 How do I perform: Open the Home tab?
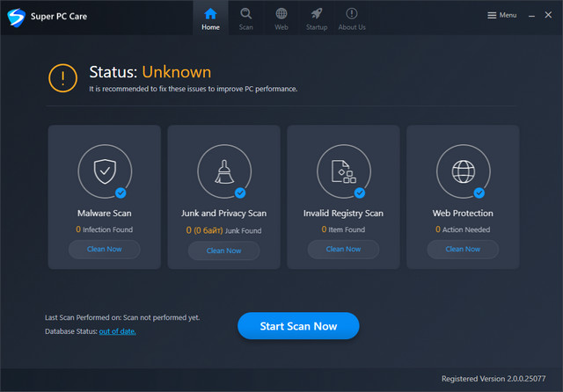click(x=210, y=18)
